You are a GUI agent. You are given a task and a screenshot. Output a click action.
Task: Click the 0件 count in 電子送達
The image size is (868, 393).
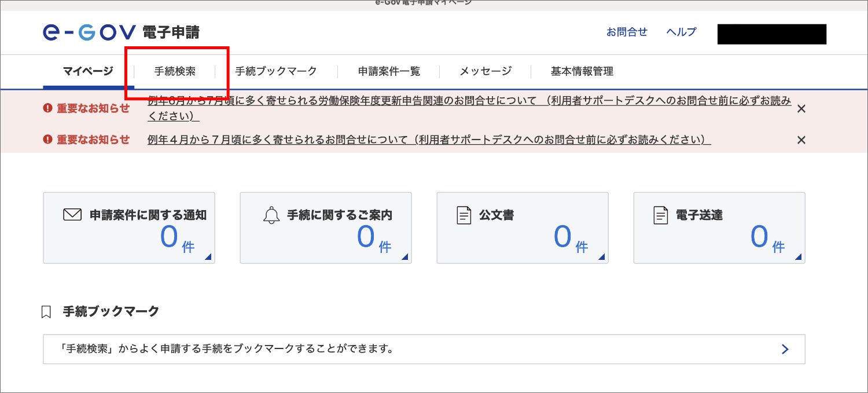point(767,238)
